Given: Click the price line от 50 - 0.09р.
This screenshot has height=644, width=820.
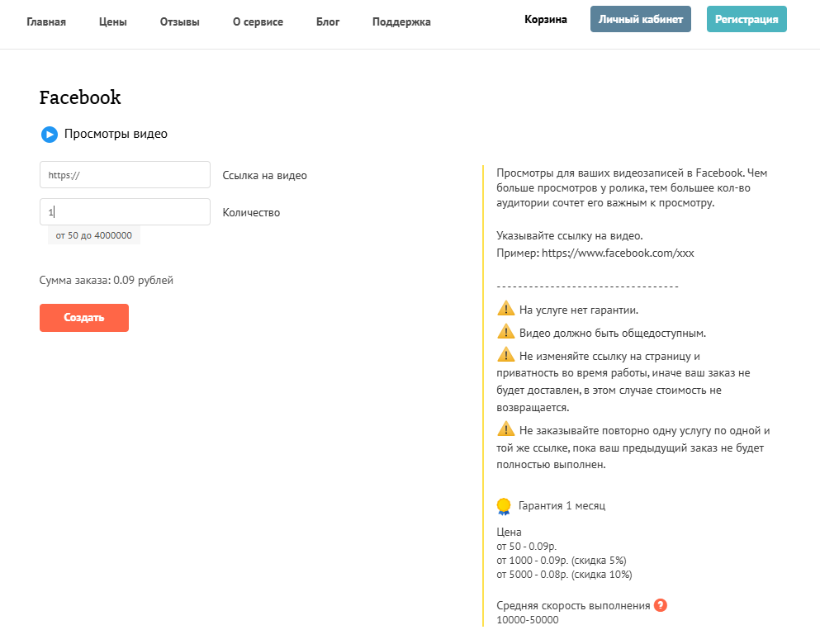Looking at the screenshot, I should click(x=527, y=547).
